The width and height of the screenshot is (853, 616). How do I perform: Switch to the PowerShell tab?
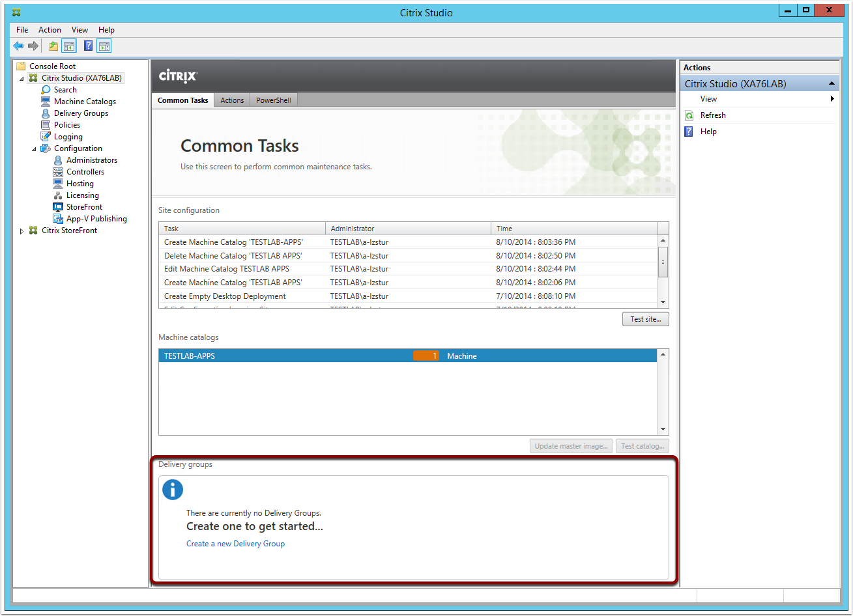coord(274,100)
